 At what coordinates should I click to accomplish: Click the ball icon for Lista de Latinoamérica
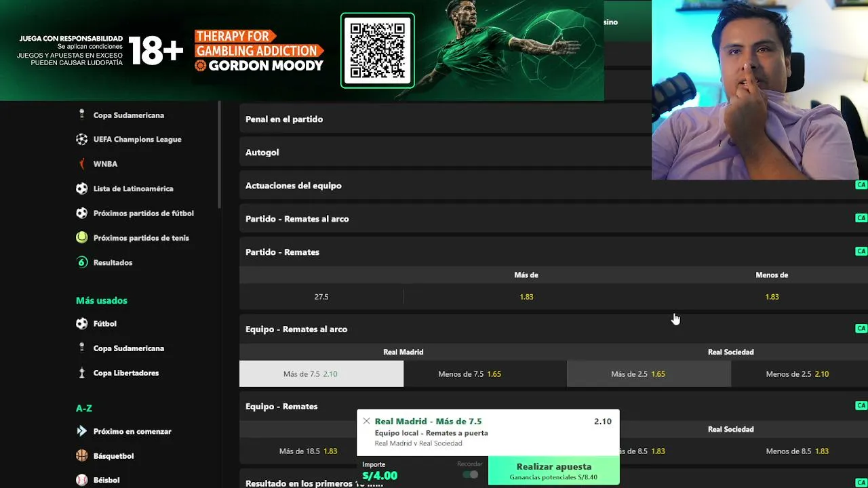tap(82, 188)
